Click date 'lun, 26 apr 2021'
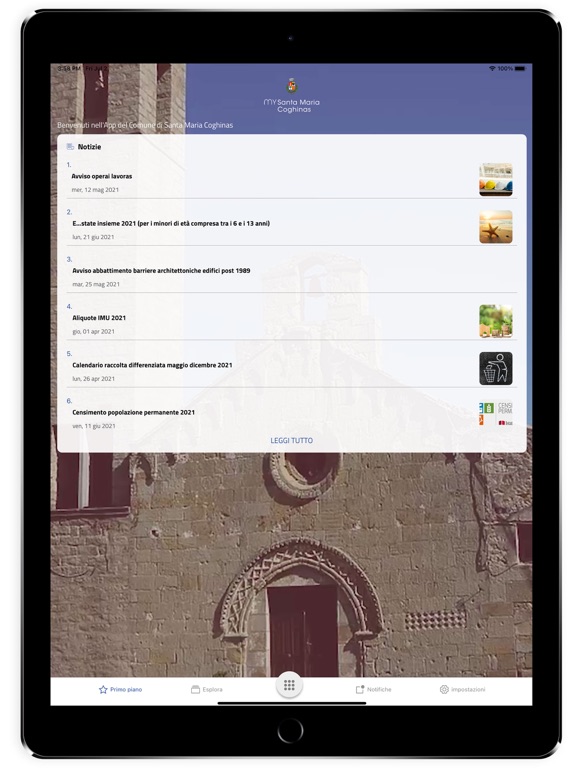The image size is (576, 768). [x=93, y=379]
